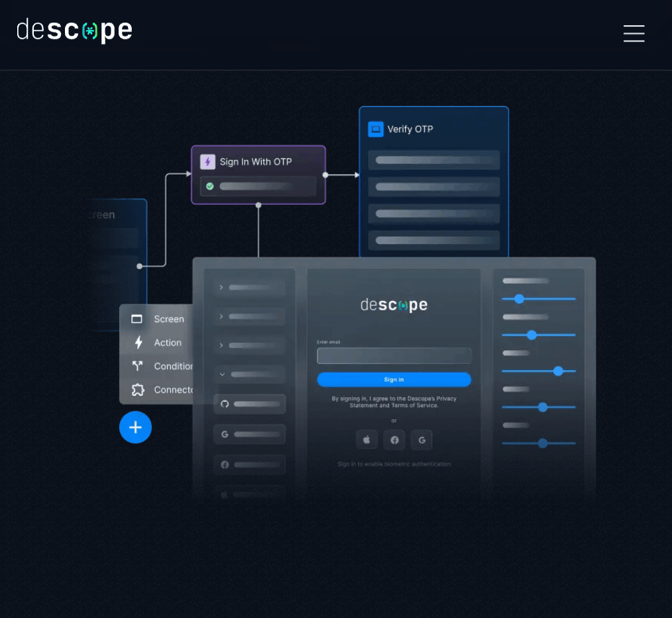This screenshot has height=618, width=672.
Task: Select the Sign In With OTP node title
Action: click(255, 162)
